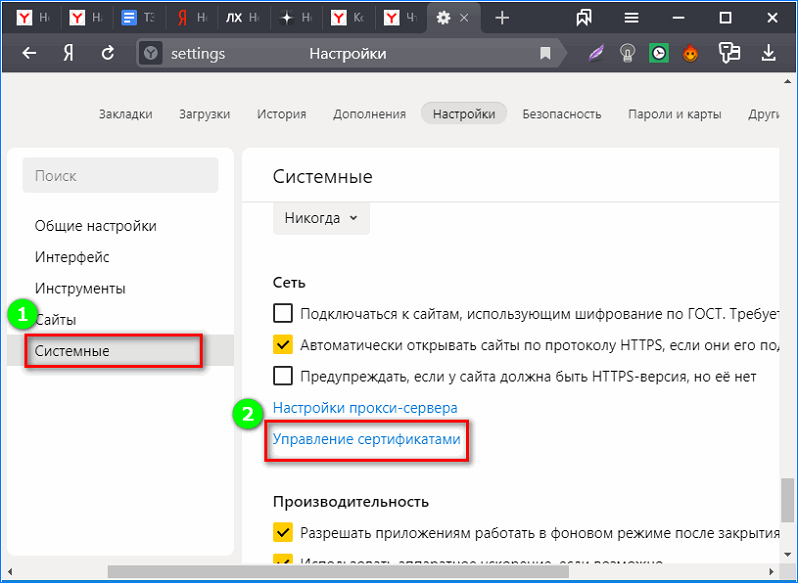Click the Производительность subsection heading
Viewport: 798px width, 583px height.
(351, 502)
